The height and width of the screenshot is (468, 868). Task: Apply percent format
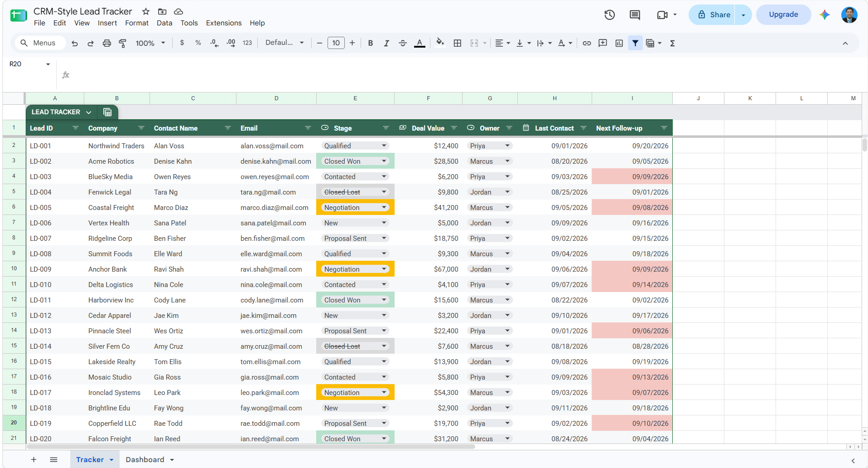[198, 43]
